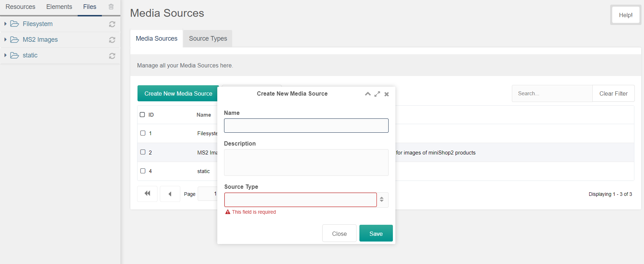This screenshot has height=264, width=644.
Task: Check the row for ID 2
Action: point(143,152)
